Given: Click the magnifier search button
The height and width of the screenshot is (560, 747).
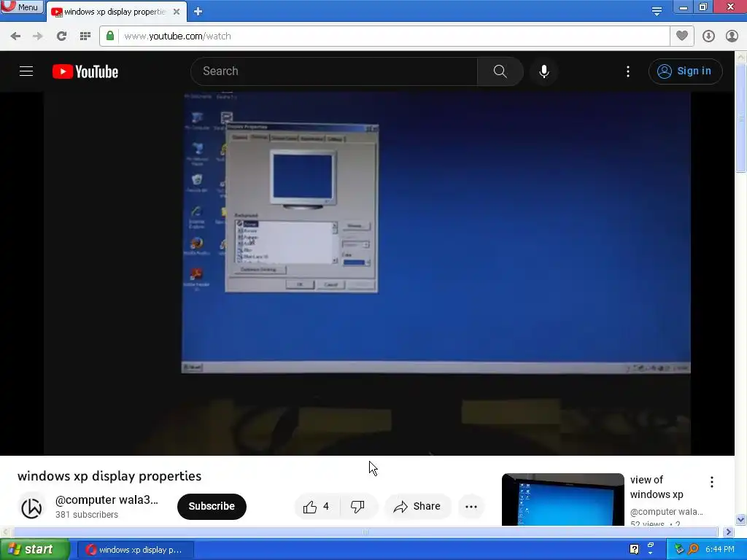Looking at the screenshot, I should (x=500, y=71).
